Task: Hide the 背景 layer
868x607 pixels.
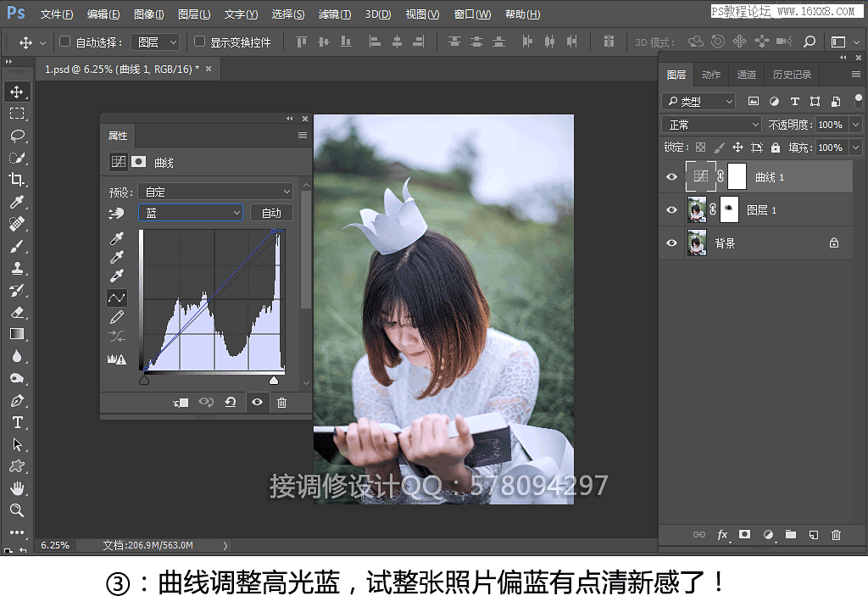Action: [x=671, y=243]
